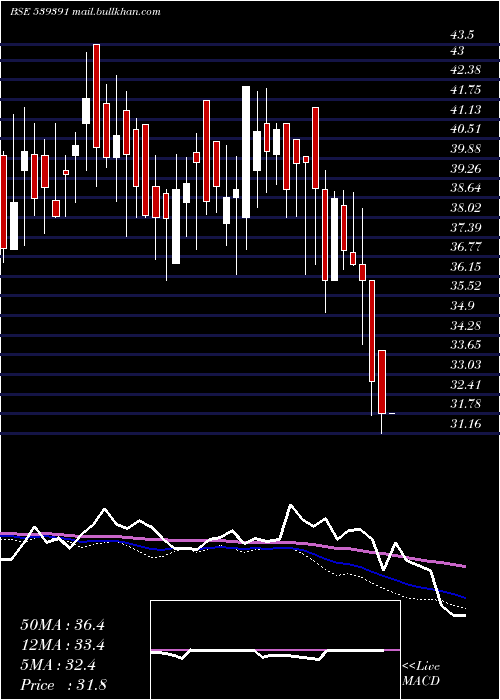This screenshot has height=700, width=500.
Task: Click the '50MA : 36.4' readout
Action: pyautogui.click(x=62, y=625)
